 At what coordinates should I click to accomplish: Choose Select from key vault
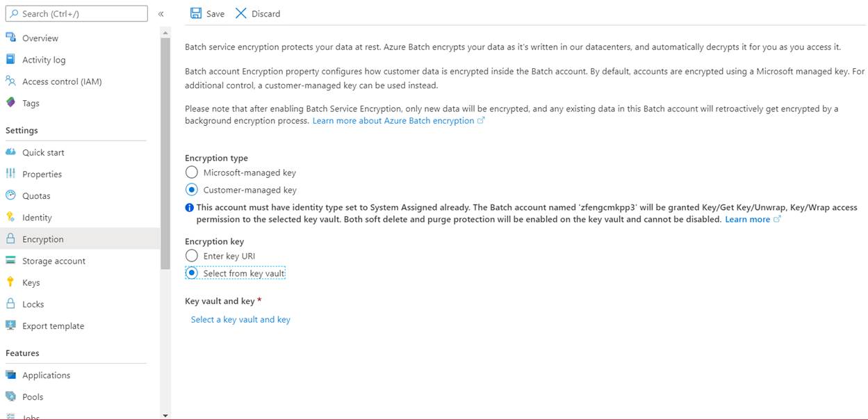[x=192, y=273]
